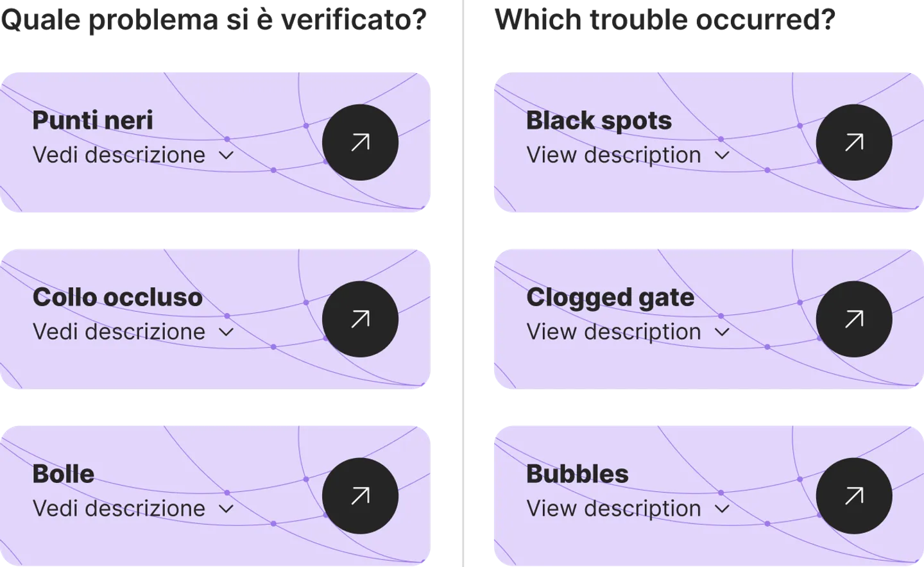Open the Clogged gate arrow button

[854, 319]
